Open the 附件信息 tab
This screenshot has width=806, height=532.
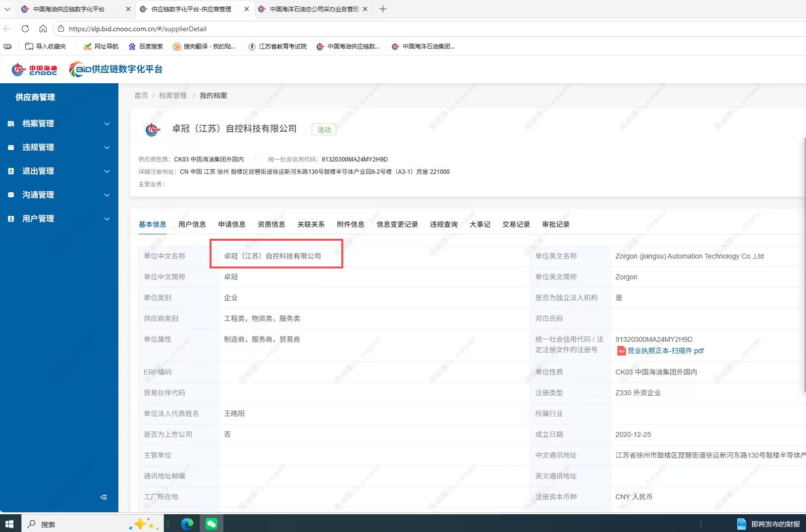350,224
